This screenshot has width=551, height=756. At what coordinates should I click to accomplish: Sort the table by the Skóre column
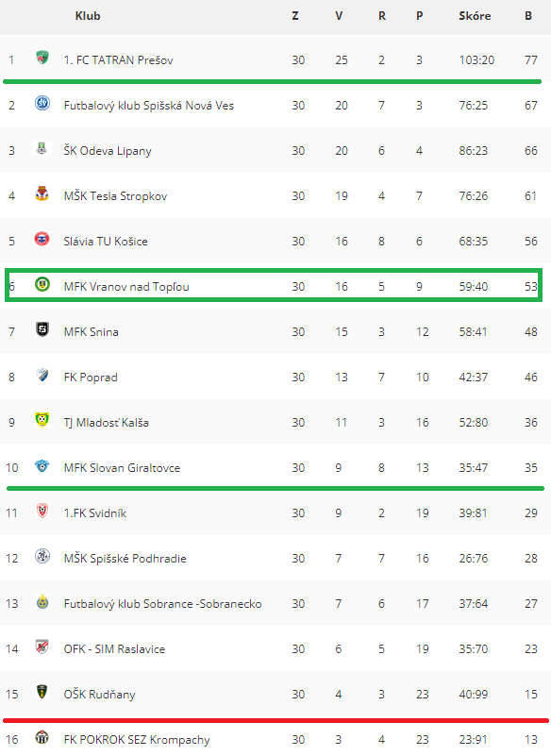tap(475, 16)
